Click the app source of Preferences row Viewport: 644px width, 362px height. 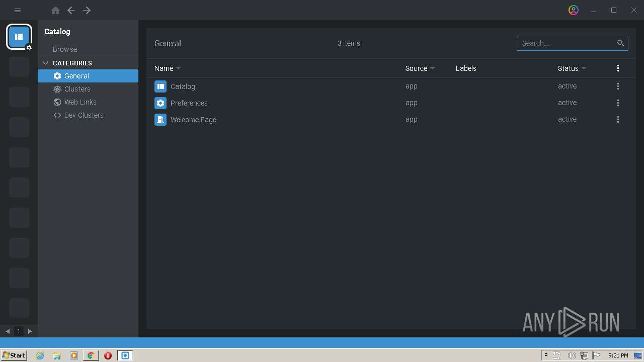pos(412,103)
